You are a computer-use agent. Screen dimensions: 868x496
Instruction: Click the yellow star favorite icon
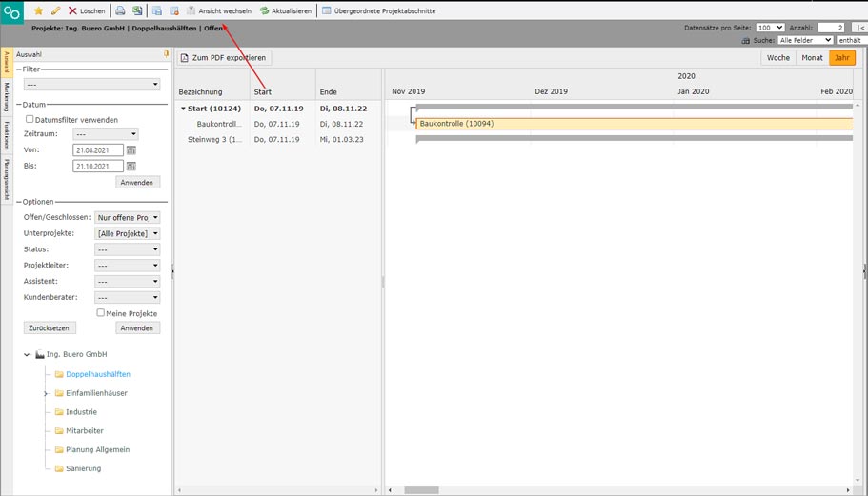pyautogui.click(x=39, y=10)
